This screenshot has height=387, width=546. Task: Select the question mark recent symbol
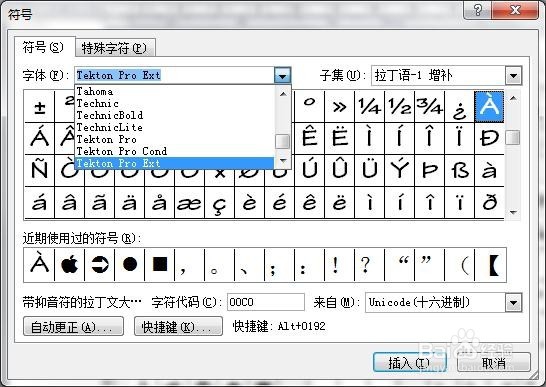click(x=369, y=265)
